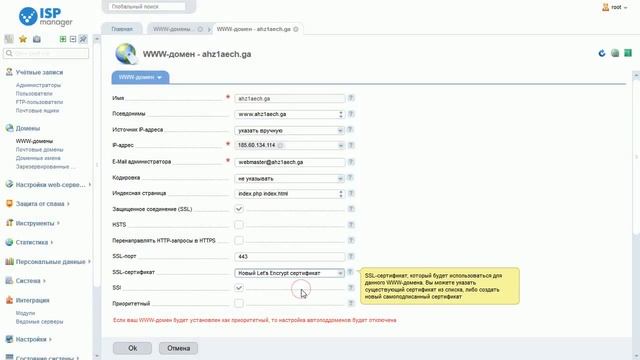
Task: Toggle the SSI checkbox
Action: click(x=239, y=288)
